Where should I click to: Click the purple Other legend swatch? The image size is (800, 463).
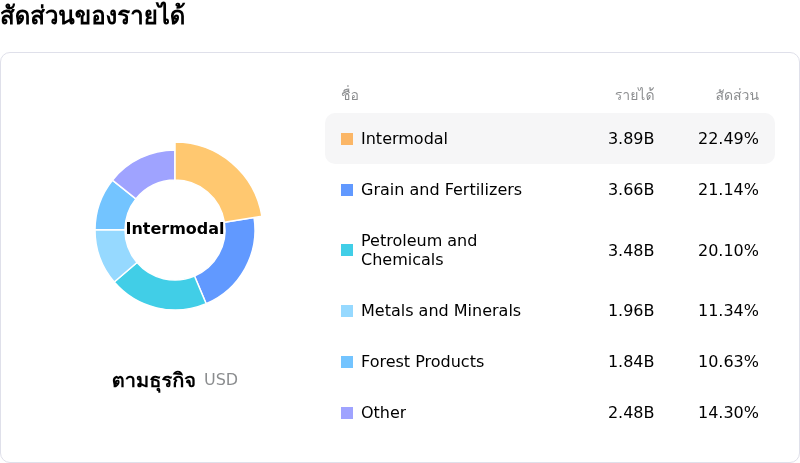tap(347, 413)
